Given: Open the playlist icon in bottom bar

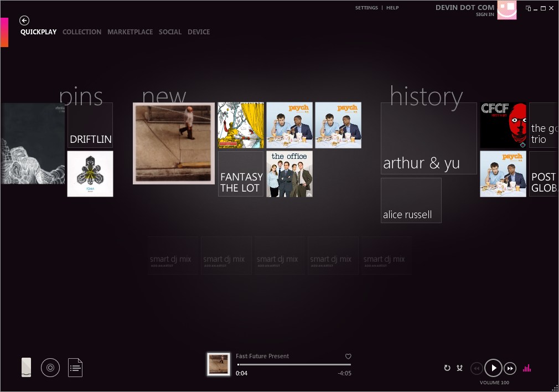Looking at the screenshot, I should (x=75, y=368).
